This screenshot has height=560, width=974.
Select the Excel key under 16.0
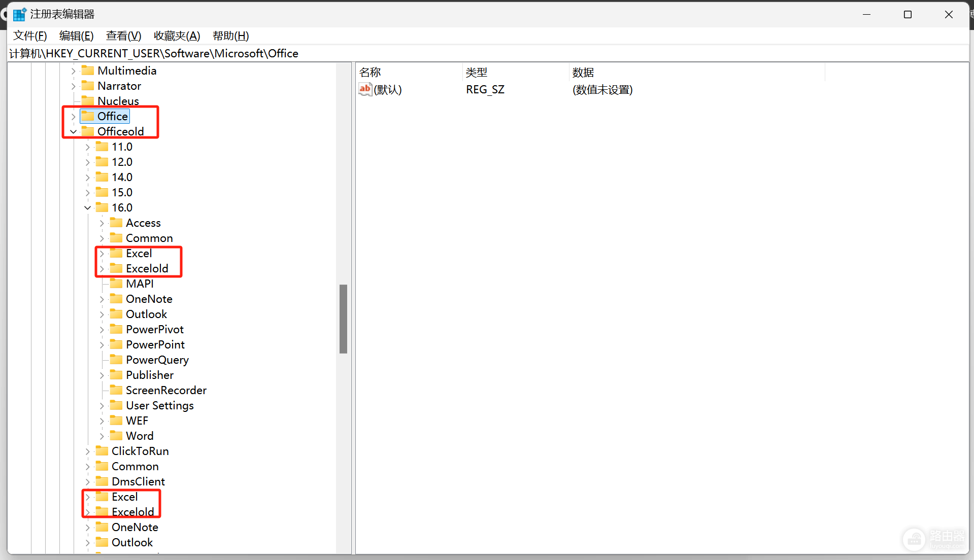139,253
